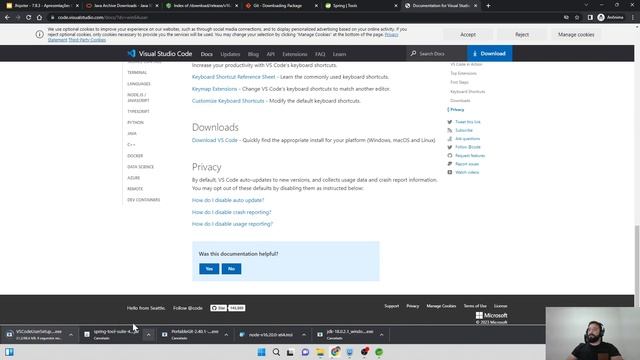Open a new browser tab with plus icon
The width and height of the screenshot is (640, 360).
tap(488, 6)
